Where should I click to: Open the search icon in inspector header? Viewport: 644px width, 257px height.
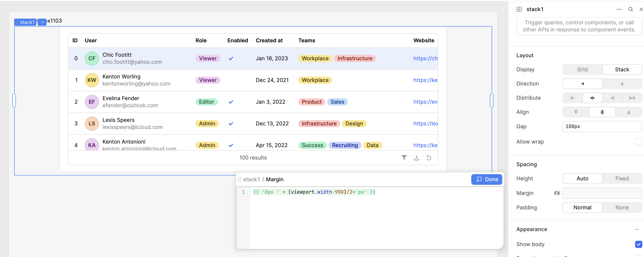(630, 10)
